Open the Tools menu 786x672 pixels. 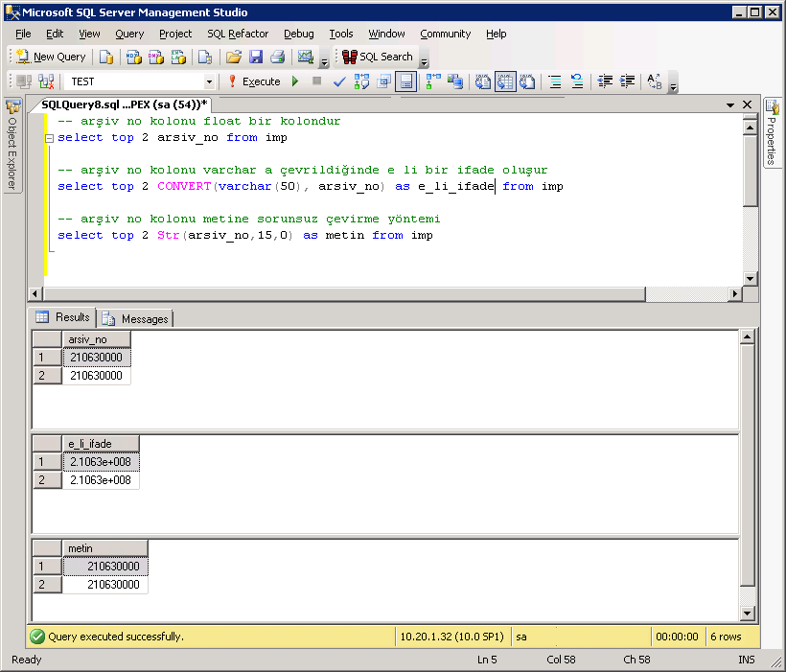click(x=341, y=34)
